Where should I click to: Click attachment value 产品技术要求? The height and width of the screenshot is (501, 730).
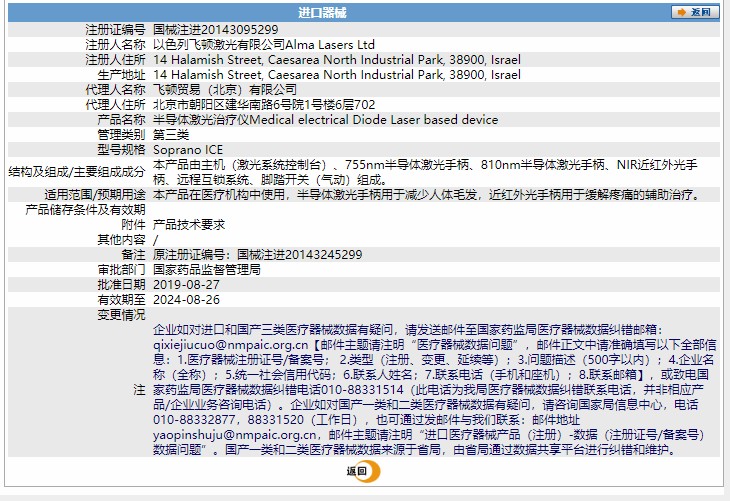point(189,224)
